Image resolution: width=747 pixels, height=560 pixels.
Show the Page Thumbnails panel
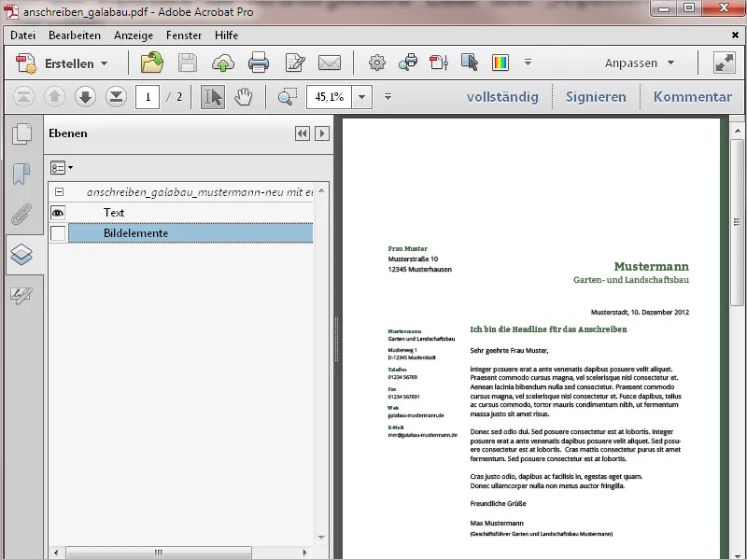coord(21,133)
